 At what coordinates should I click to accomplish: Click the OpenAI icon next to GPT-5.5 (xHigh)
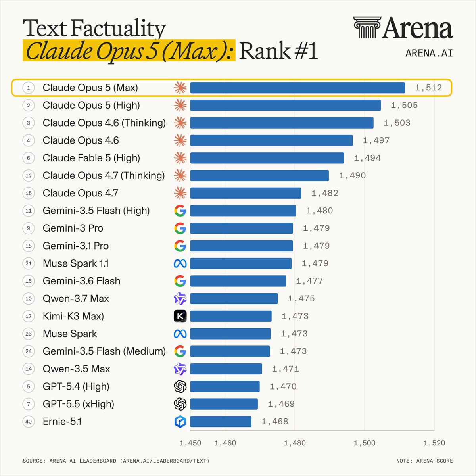(x=180, y=404)
